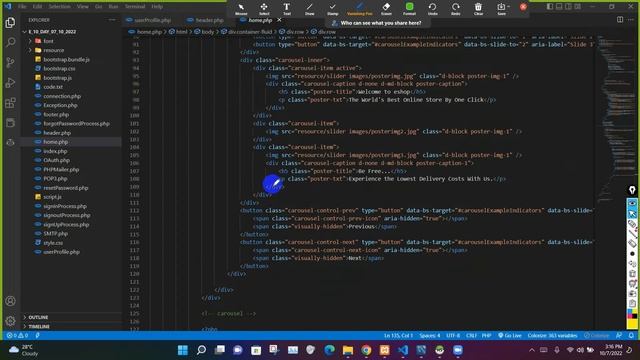Image resolution: width=640 pixels, height=360 pixels.
Task: Open signInProcess.php file
Action: pos(65,206)
